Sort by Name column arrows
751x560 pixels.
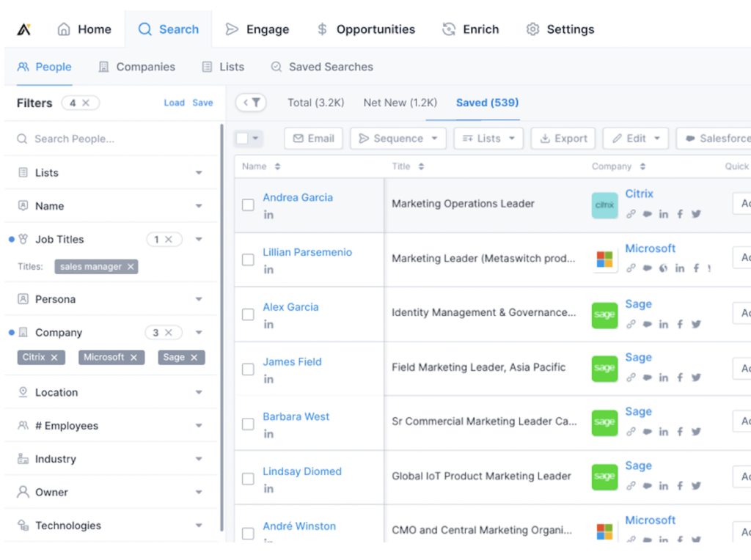click(x=277, y=166)
